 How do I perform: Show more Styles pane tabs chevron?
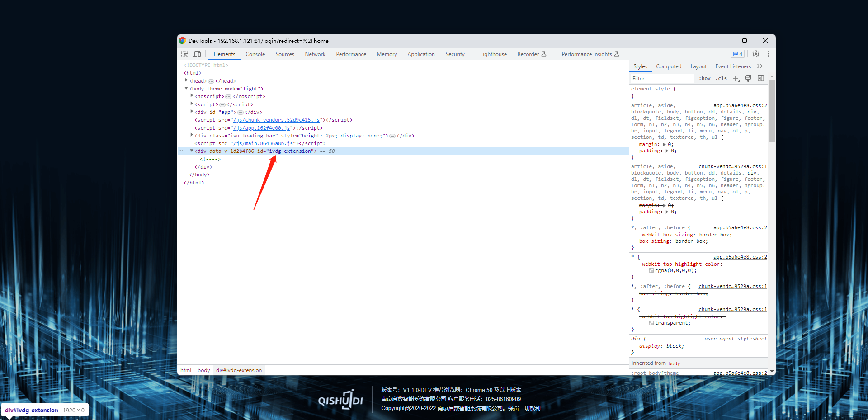click(x=760, y=66)
